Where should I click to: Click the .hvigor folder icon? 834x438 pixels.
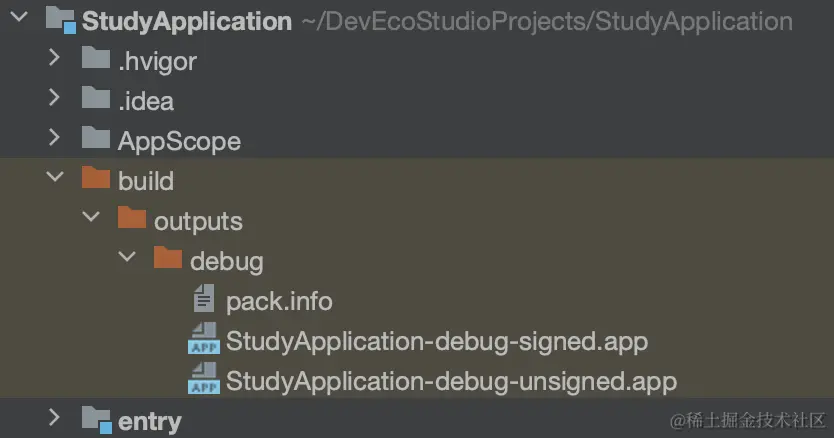pyautogui.click(x=96, y=60)
